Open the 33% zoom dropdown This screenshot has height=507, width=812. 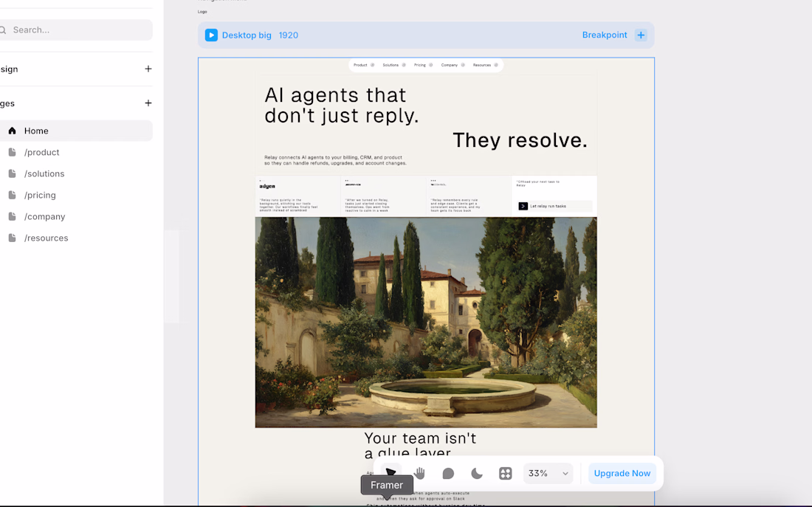pos(548,473)
